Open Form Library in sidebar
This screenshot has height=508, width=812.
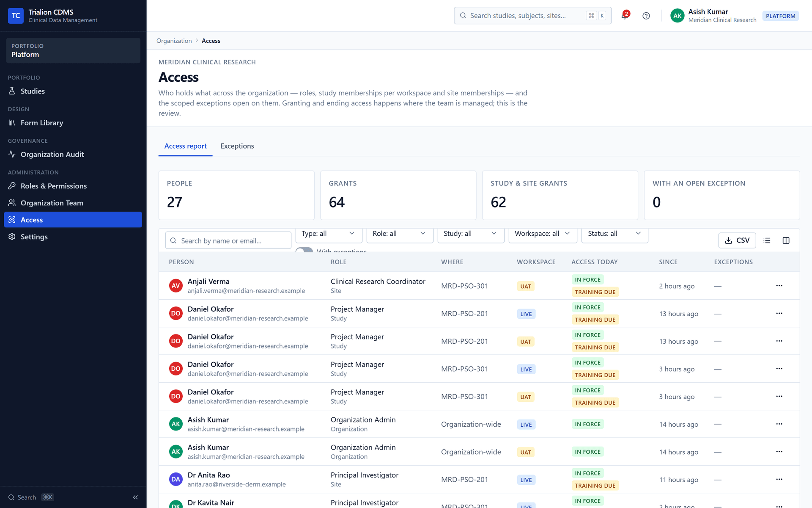73,123
